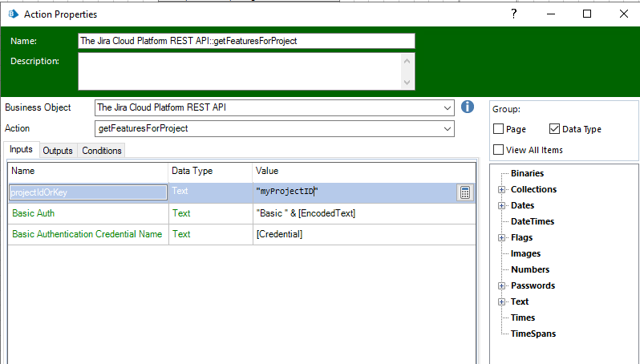Expand the Dates tree node
Screen dimensions: 640x364
tap(501, 206)
